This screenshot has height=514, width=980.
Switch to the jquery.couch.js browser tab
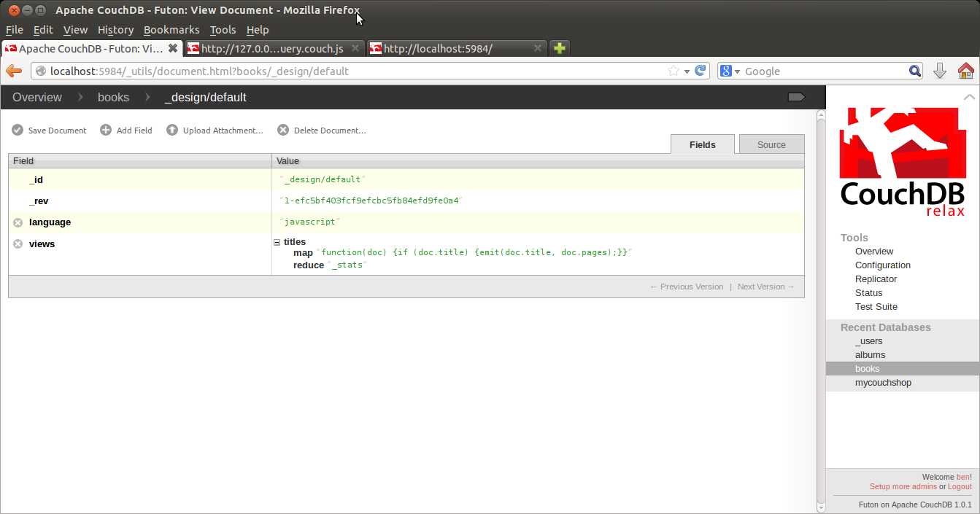click(x=274, y=48)
